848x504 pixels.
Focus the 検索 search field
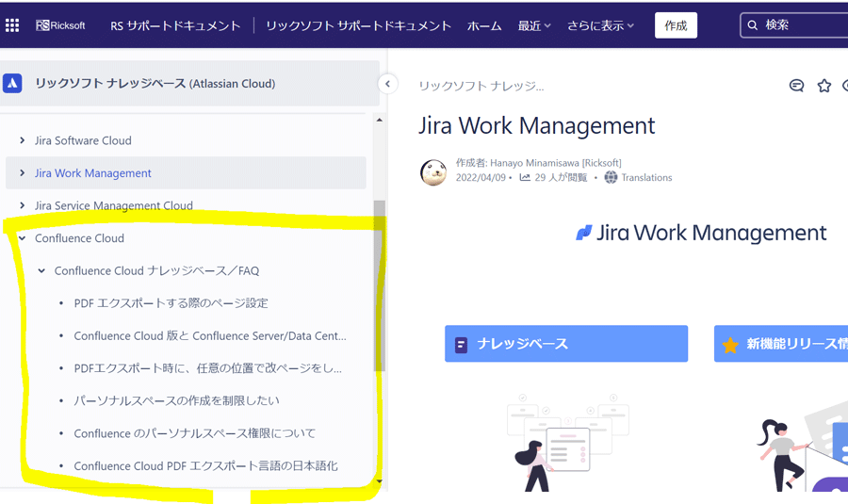click(794, 24)
